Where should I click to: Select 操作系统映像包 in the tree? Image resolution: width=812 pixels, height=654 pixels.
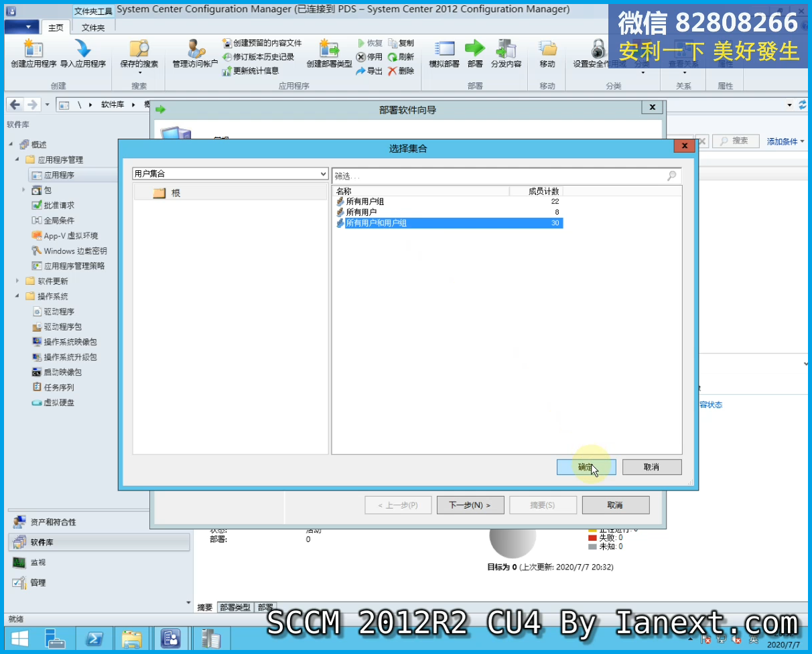(x=65, y=342)
